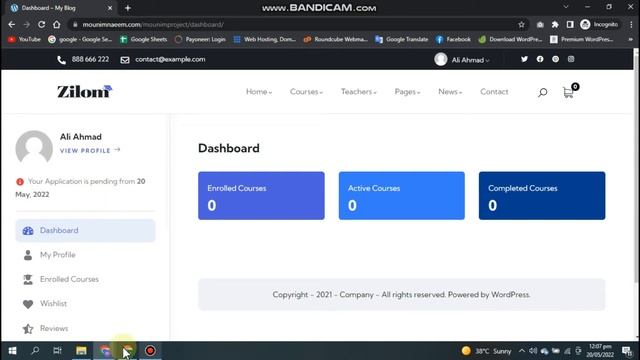Image resolution: width=640 pixels, height=360 pixels.
Task: Click the Bandicam record icon in taskbar
Action: [x=150, y=351]
